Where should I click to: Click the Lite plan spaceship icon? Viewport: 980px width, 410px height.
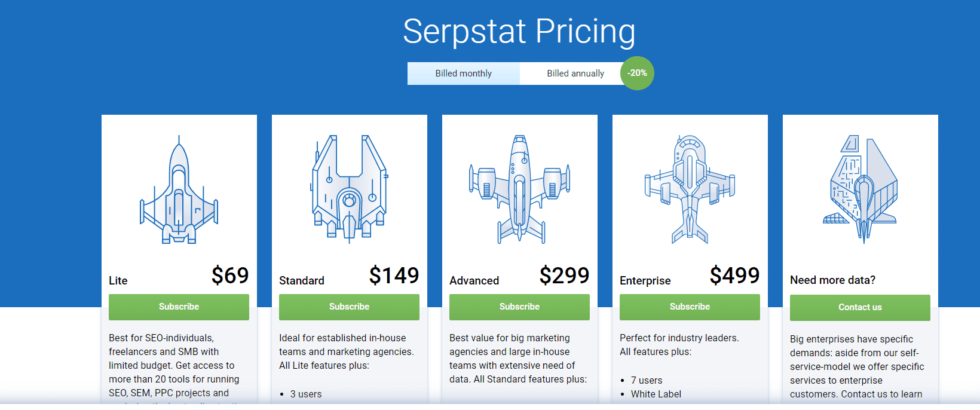tap(179, 191)
